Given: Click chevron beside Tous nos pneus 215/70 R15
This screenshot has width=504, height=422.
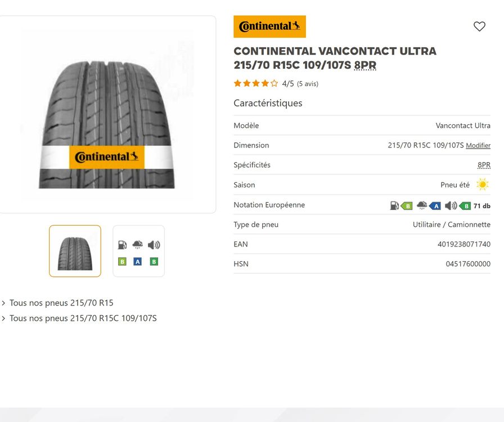Looking at the screenshot, I should [3, 303].
